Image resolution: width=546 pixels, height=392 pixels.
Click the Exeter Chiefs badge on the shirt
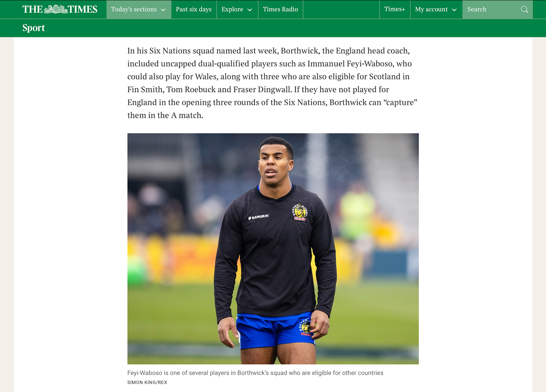point(300,212)
